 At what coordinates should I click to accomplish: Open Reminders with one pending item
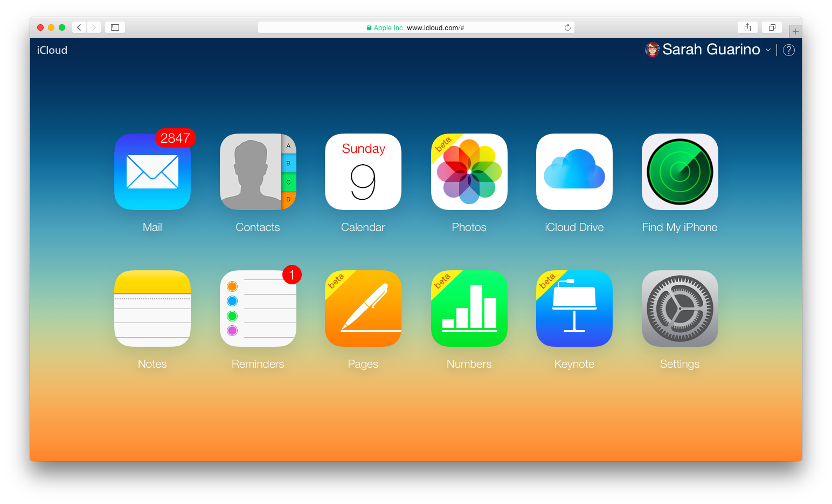(258, 309)
